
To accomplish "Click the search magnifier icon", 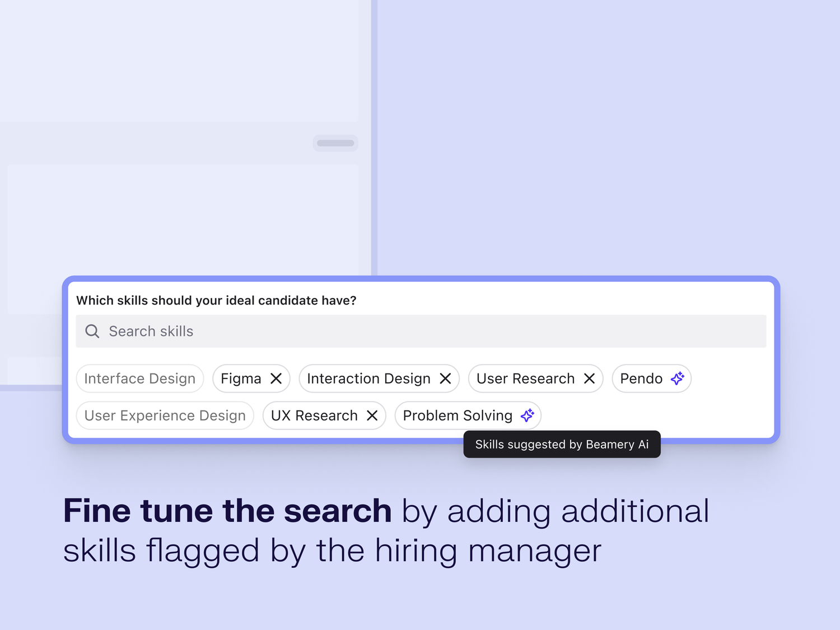I will [92, 331].
